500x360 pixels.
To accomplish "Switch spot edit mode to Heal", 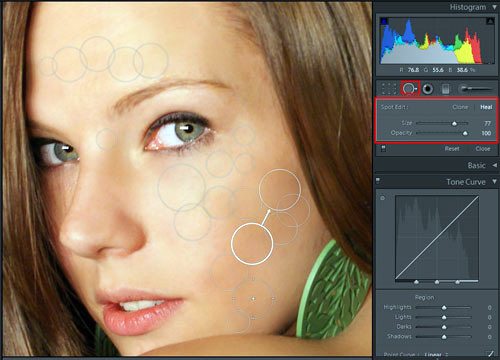I will coord(486,107).
